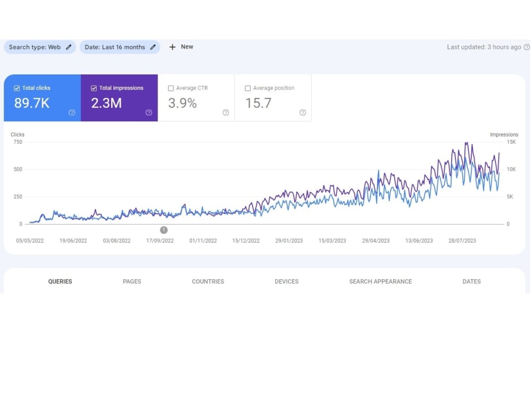Click the 29/04/2023 date axis label

pyautogui.click(x=376, y=241)
